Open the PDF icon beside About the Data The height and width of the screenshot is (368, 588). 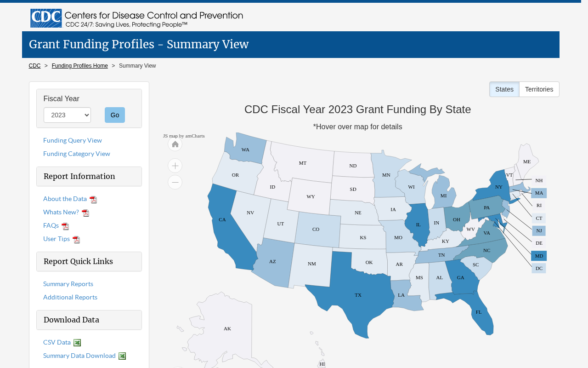[93, 200]
